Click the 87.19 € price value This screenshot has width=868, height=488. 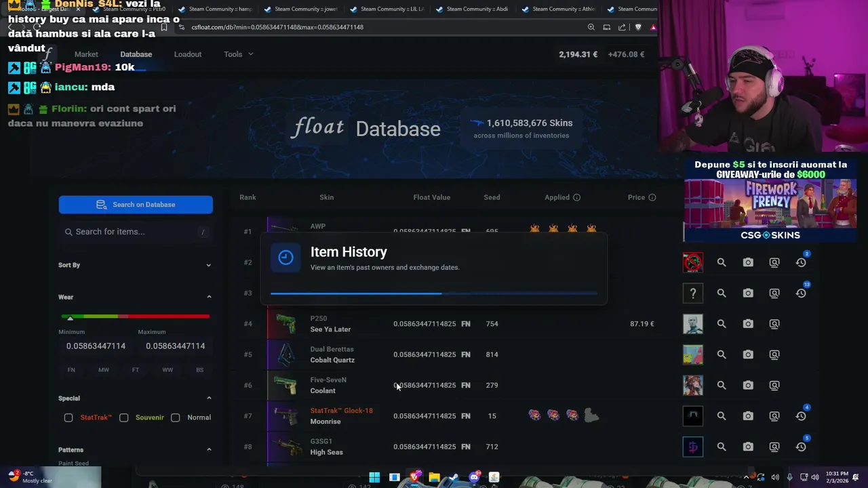642,324
